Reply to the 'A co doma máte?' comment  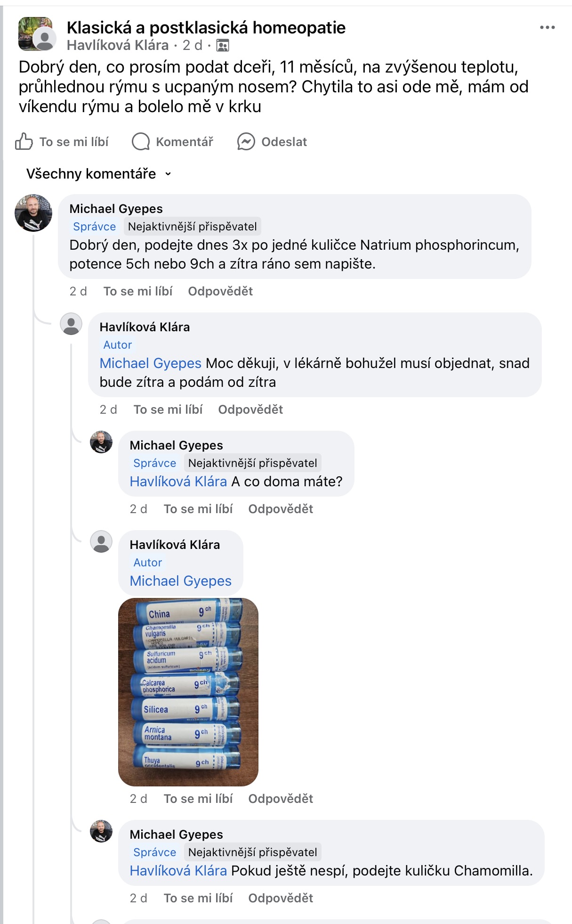(x=281, y=509)
